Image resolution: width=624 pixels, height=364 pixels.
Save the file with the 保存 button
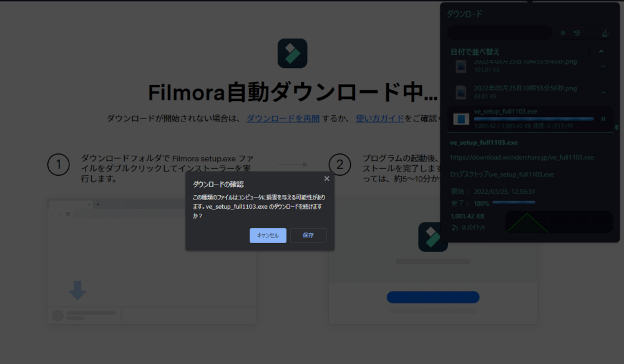[308, 235]
